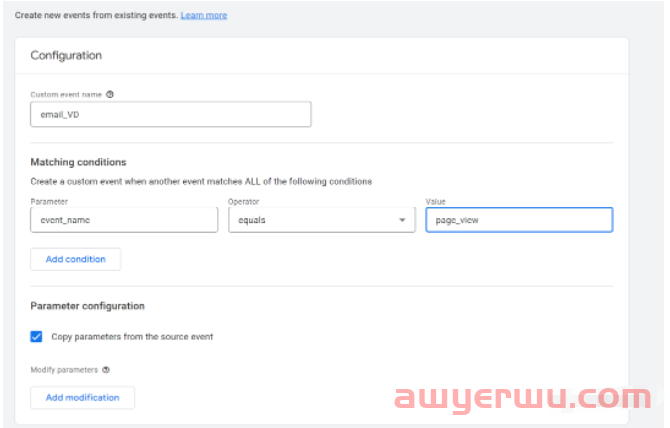
Task: Click the Modify parameters help icon
Action: [106, 370]
